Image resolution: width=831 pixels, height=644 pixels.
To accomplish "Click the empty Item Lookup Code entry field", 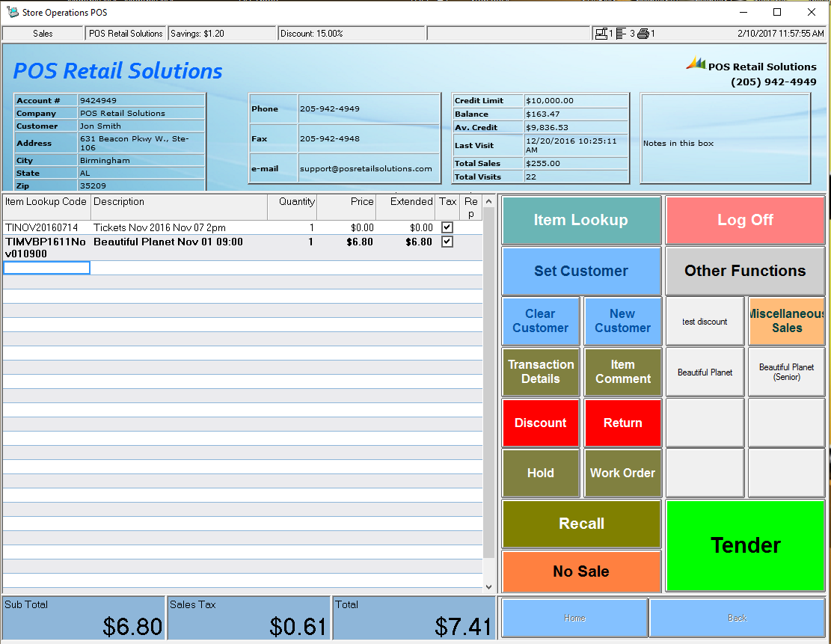I will pos(46,268).
